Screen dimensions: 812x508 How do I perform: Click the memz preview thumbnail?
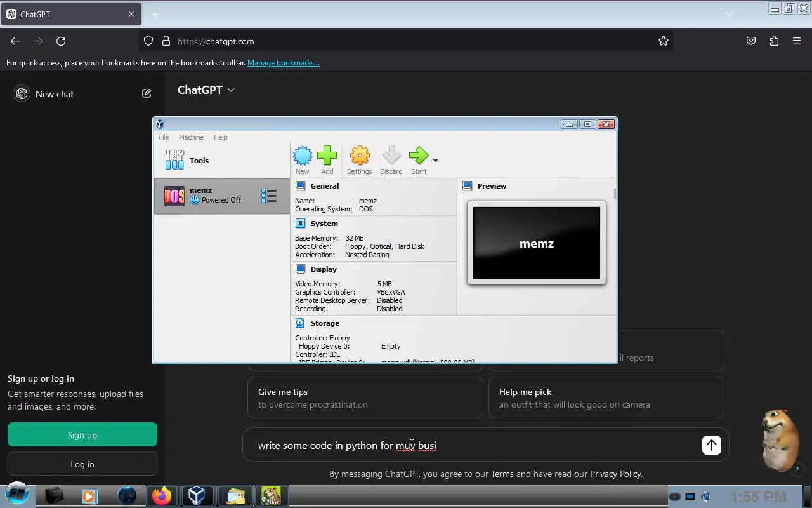[x=537, y=243]
